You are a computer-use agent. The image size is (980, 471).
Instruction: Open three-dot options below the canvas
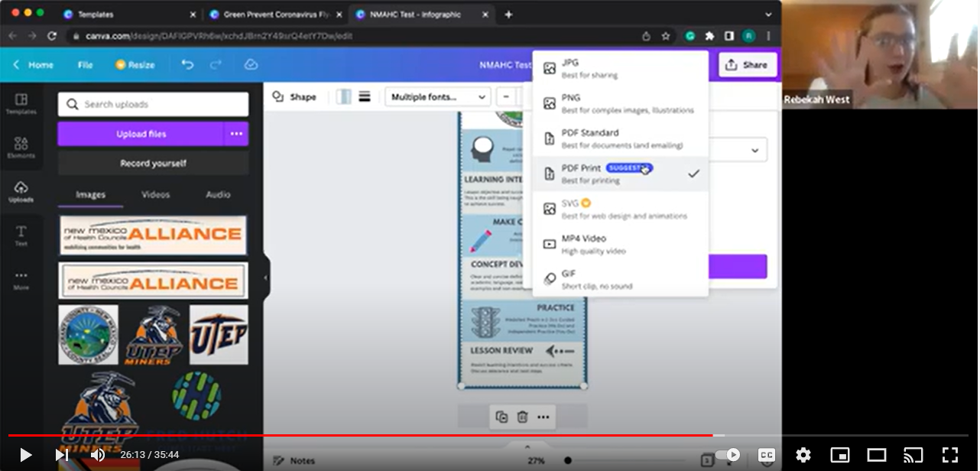543,417
